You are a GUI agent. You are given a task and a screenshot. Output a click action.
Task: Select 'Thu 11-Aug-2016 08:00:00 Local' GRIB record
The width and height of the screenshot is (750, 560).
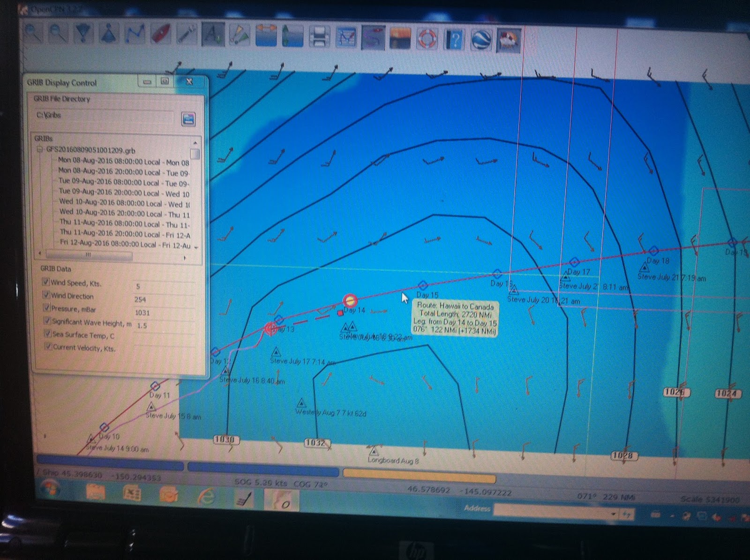coord(125,224)
